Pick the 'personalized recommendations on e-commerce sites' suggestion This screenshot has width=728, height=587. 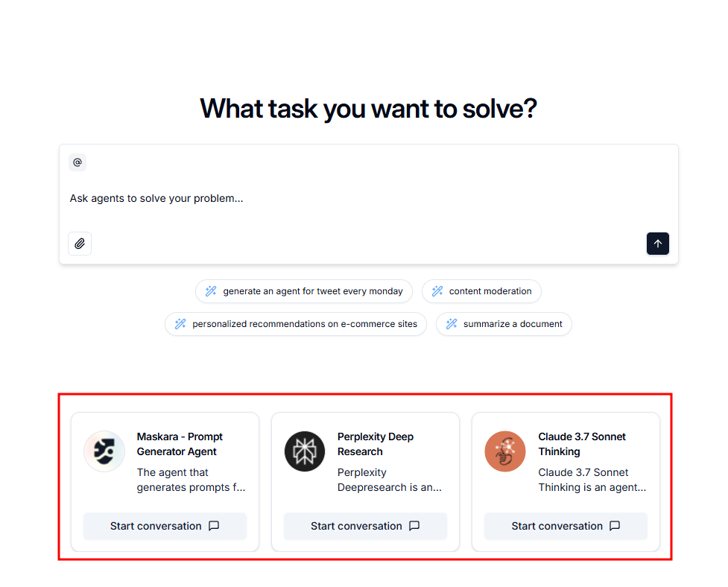click(296, 324)
